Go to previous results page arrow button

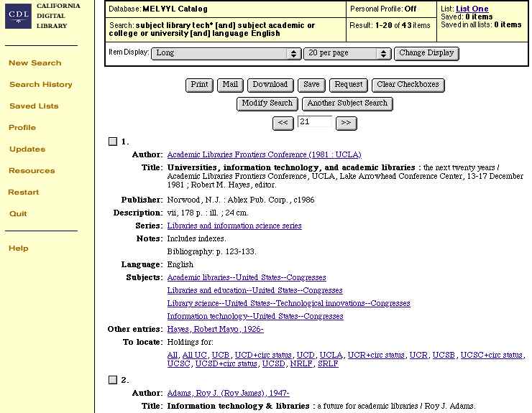pos(283,123)
